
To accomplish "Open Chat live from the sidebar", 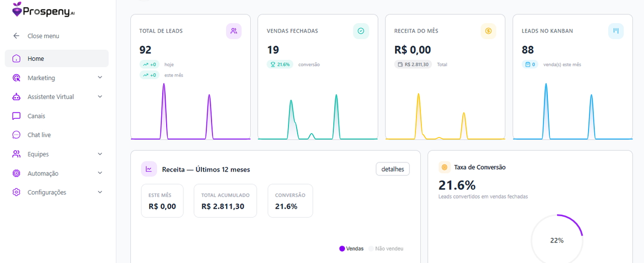I will pos(57,135).
